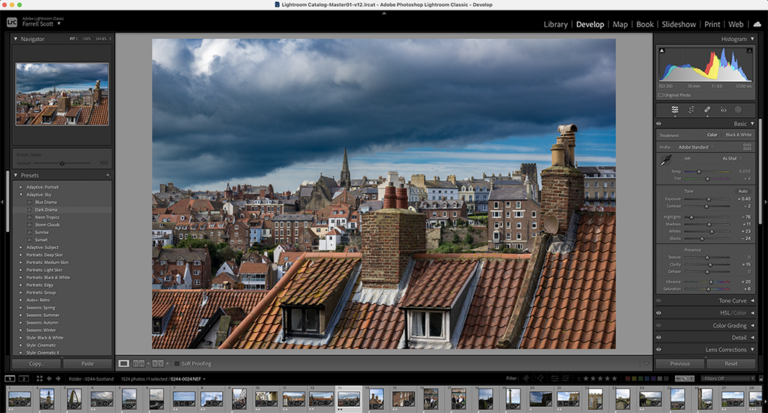
Task: Toggle Lens Corrections panel eye switch
Action: (659, 349)
